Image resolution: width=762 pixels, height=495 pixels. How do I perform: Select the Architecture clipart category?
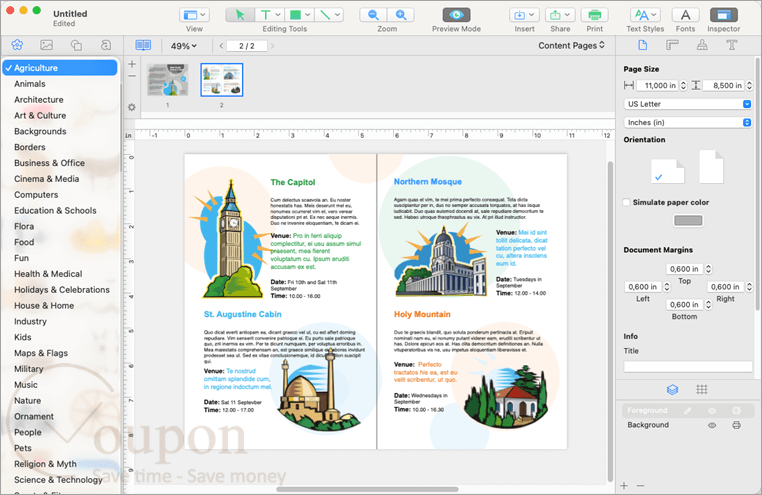38,100
